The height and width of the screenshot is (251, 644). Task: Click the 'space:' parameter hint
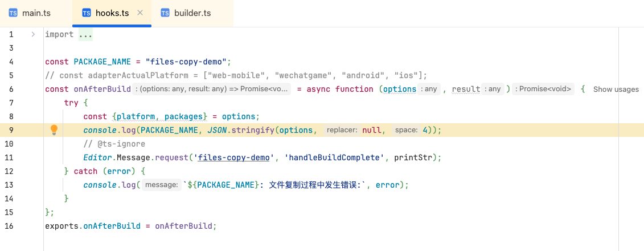(x=406, y=130)
